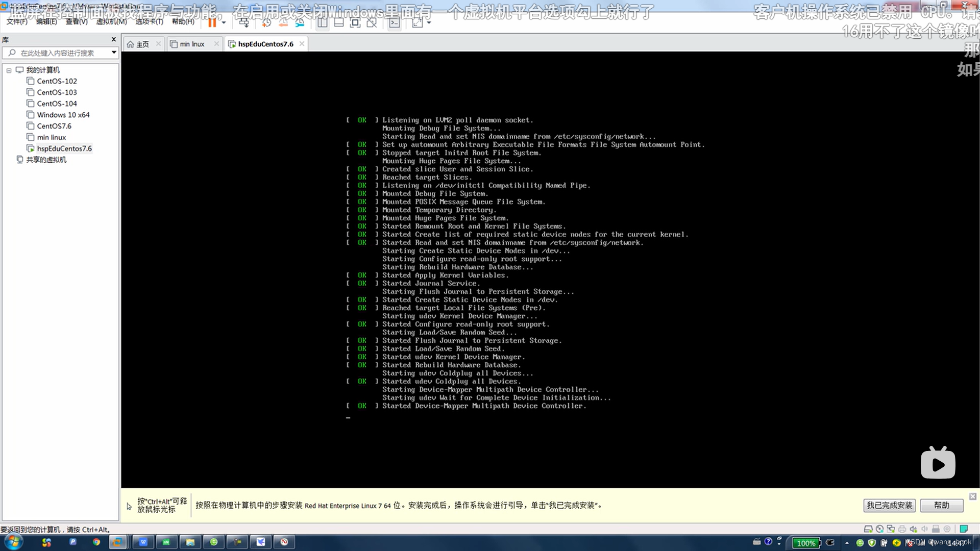Click the VMware Workstation taskbar button
Viewport: 980px width, 551px height.
[117, 542]
